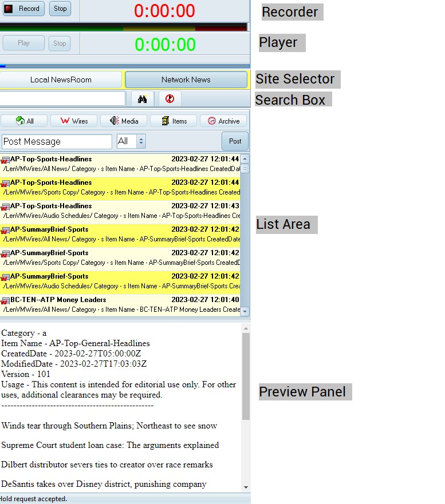
Task: Click list area scroll up arrow
Action: [x=245, y=159]
